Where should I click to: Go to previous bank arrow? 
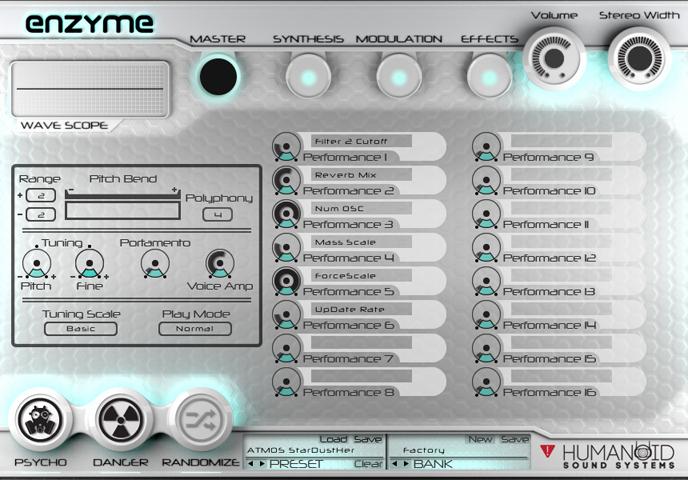coord(394,464)
